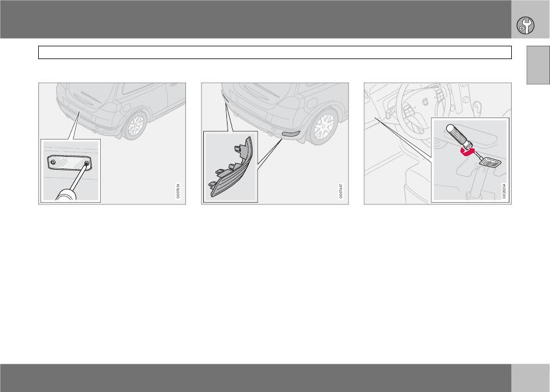
Task: Click image code G020254
Action: pyautogui.click(x=504, y=191)
